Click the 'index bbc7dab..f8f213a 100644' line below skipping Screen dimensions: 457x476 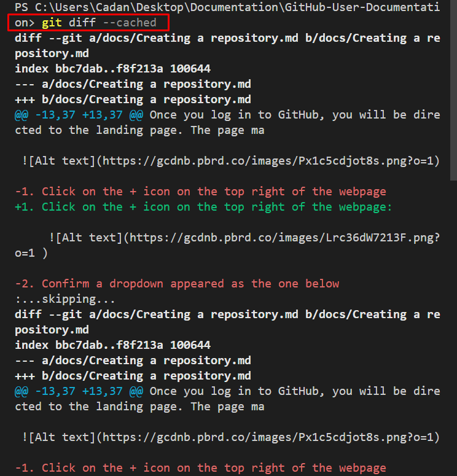pyautogui.click(x=112, y=345)
